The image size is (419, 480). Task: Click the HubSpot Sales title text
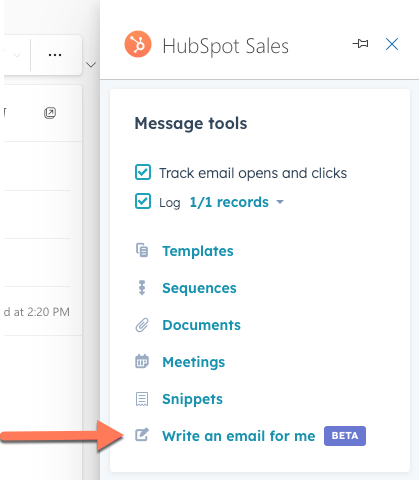(225, 46)
